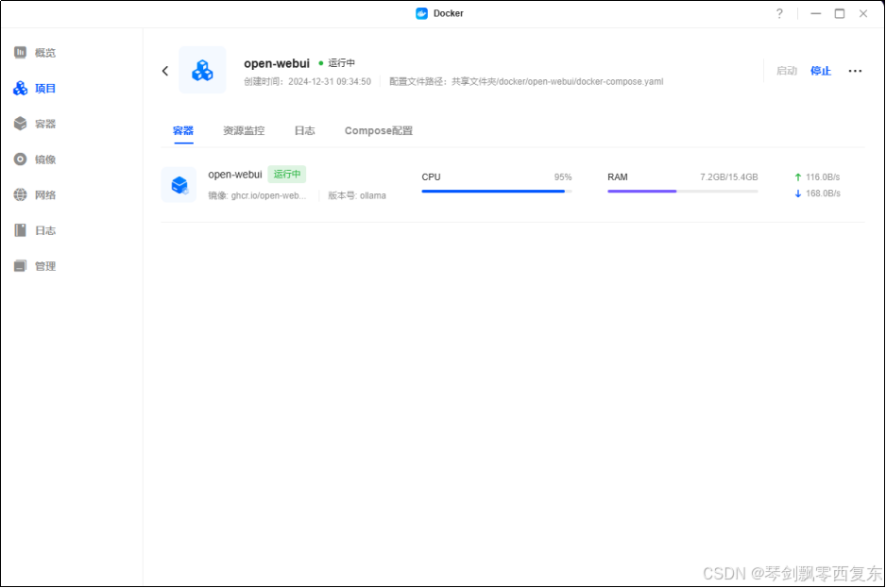Select 镜像 text in the sidebar

45,160
